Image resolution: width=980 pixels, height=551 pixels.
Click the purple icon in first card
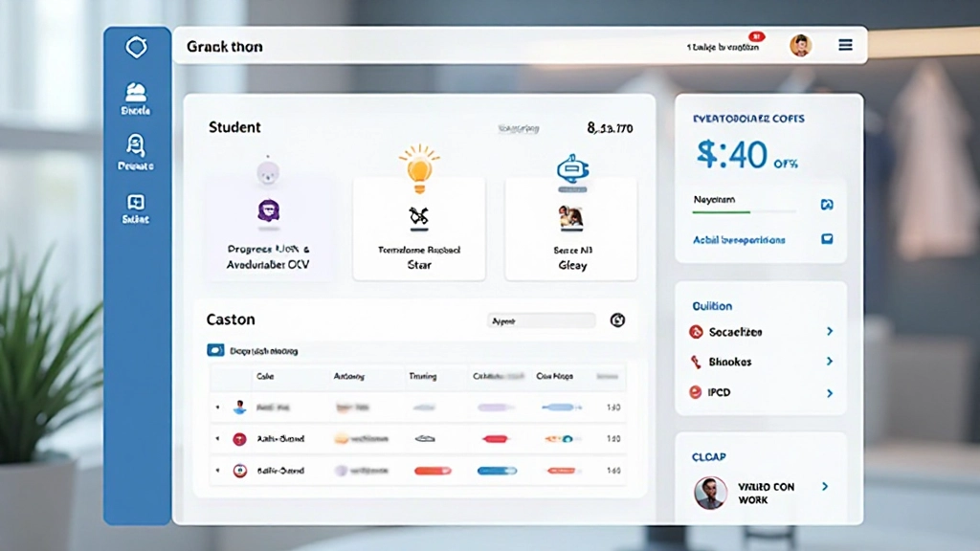pos(268,211)
